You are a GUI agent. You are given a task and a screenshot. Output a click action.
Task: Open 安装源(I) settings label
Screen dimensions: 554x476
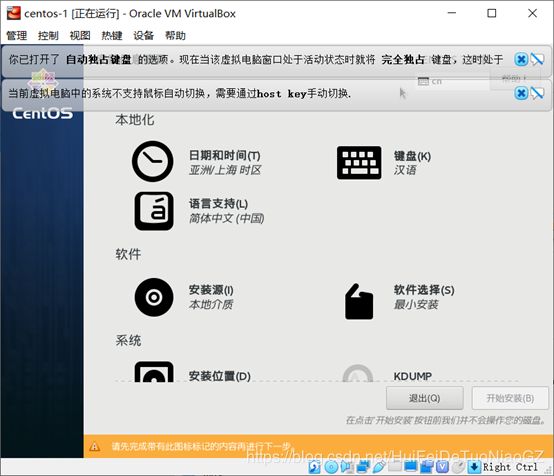tap(211, 290)
